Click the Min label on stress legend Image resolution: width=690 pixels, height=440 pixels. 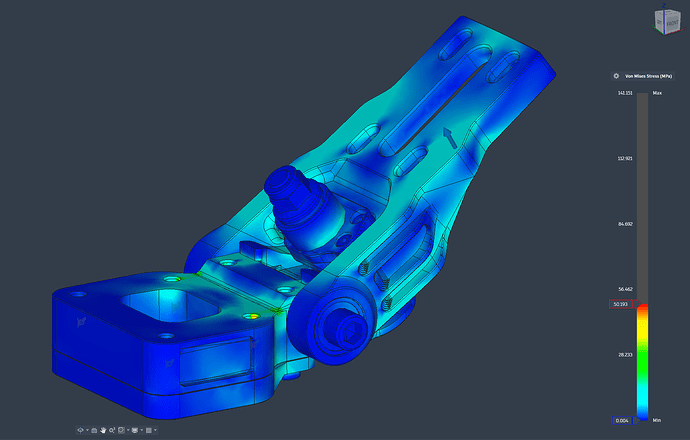click(656, 420)
